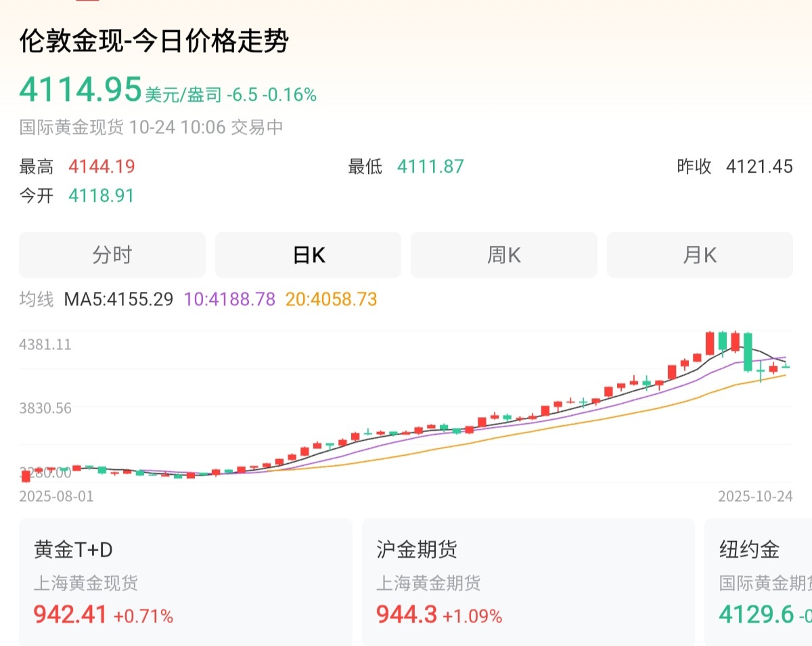Click the 2025-10-24 chart end date
Viewport: 812px width, 646px height.
pos(755,496)
